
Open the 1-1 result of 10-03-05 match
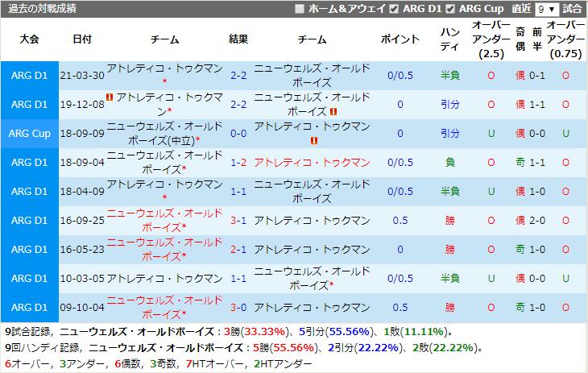(238, 279)
